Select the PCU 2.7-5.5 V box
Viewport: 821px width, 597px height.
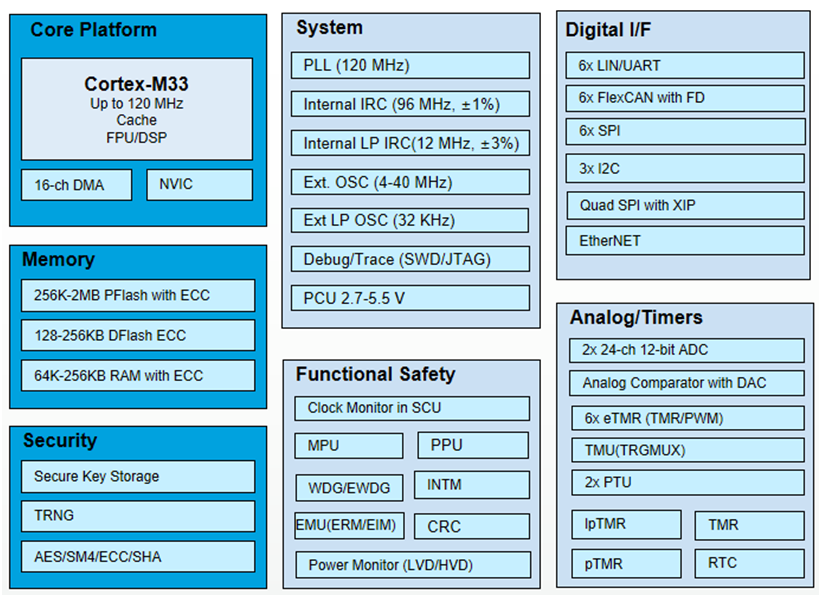411,298
